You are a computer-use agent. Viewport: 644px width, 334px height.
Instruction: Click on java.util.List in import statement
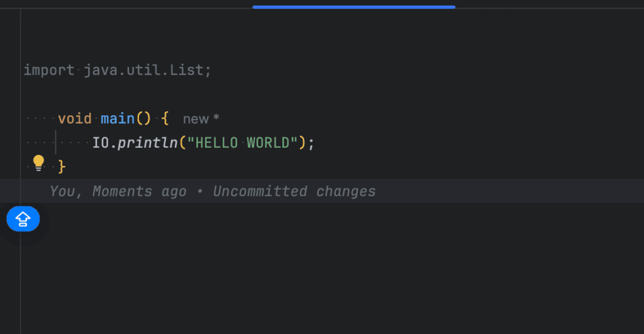click(144, 70)
